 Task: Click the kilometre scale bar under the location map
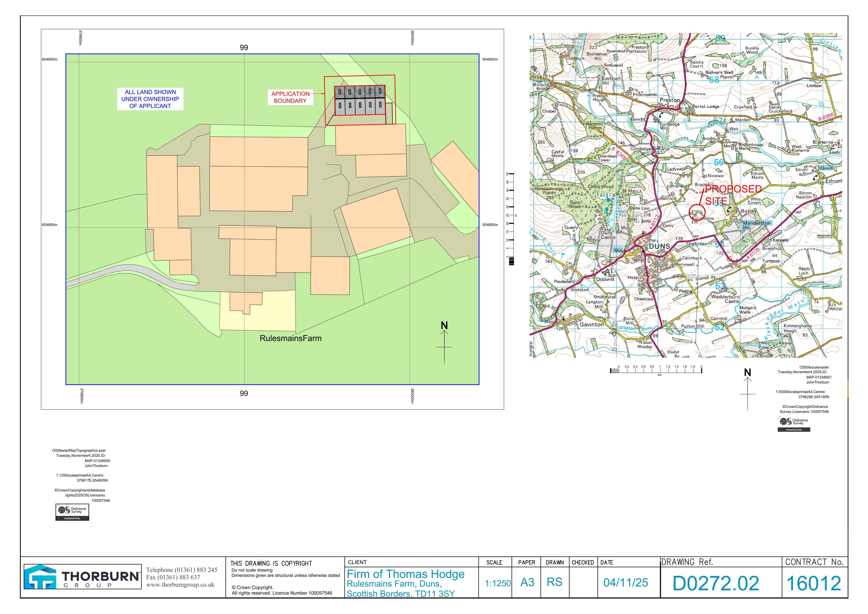(x=656, y=370)
